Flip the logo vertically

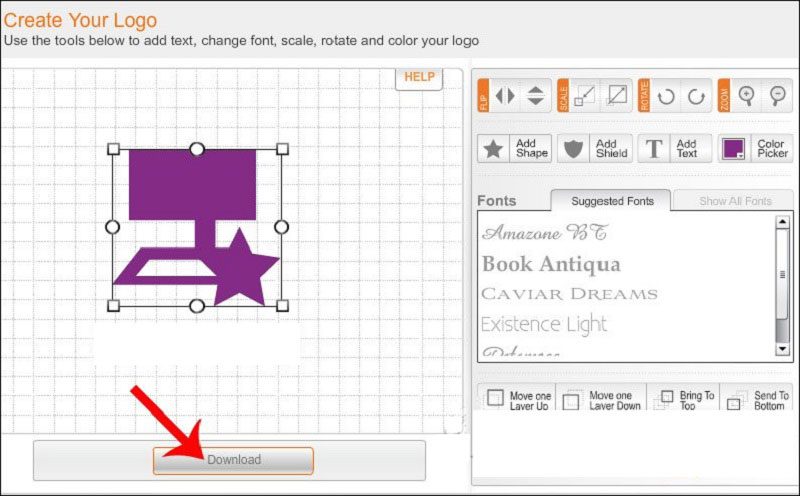[x=535, y=95]
